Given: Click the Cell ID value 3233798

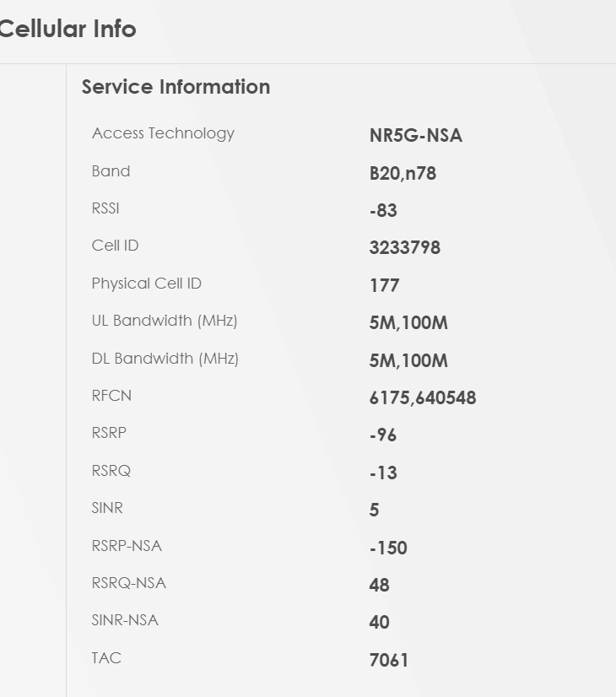Looking at the screenshot, I should pyautogui.click(x=404, y=248).
